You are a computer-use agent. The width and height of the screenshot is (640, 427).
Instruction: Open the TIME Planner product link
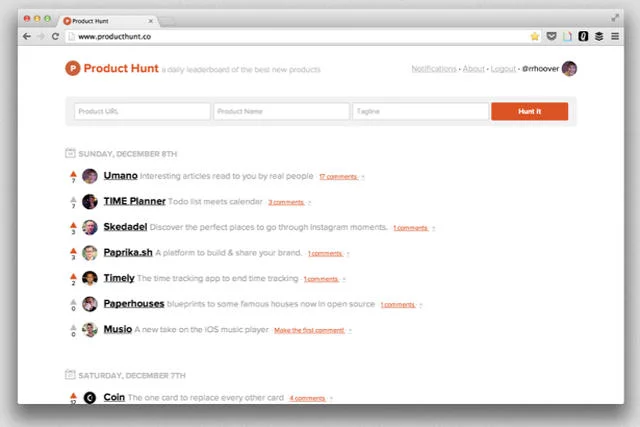tap(134, 201)
